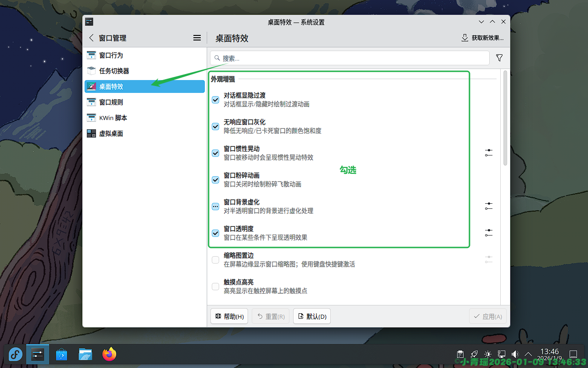Tick the 触摸点高亮 checkbox
Viewport: 588px width, 368px height.
pos(215,287)
